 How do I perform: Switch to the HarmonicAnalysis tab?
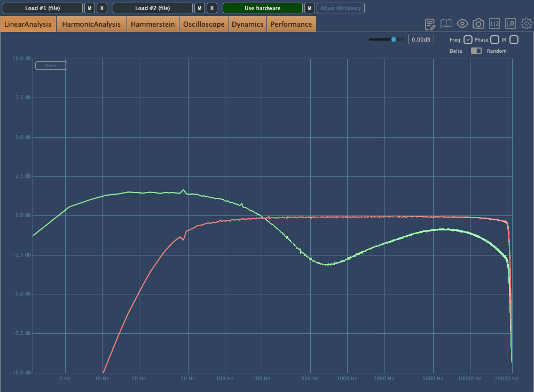click(x=91, y=24)
